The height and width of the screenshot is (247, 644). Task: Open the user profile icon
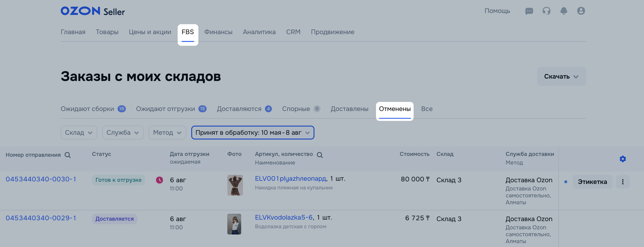(x=581, y=11)
